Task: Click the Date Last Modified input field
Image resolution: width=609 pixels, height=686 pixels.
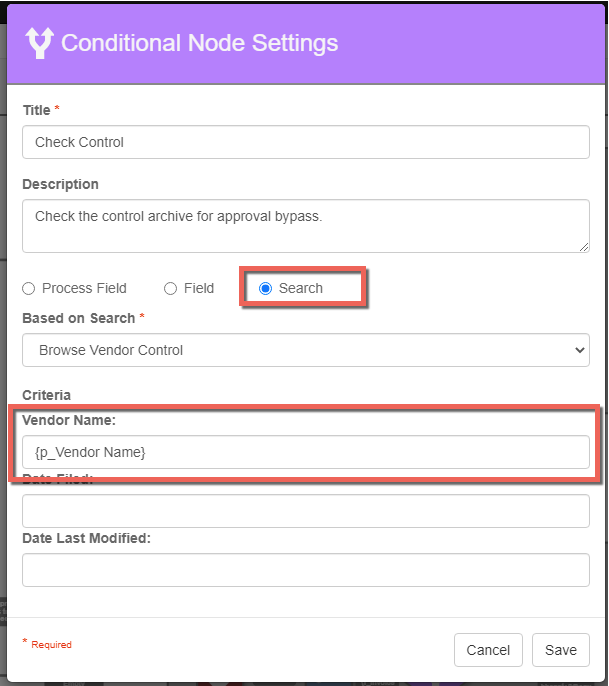Action: 305,570
